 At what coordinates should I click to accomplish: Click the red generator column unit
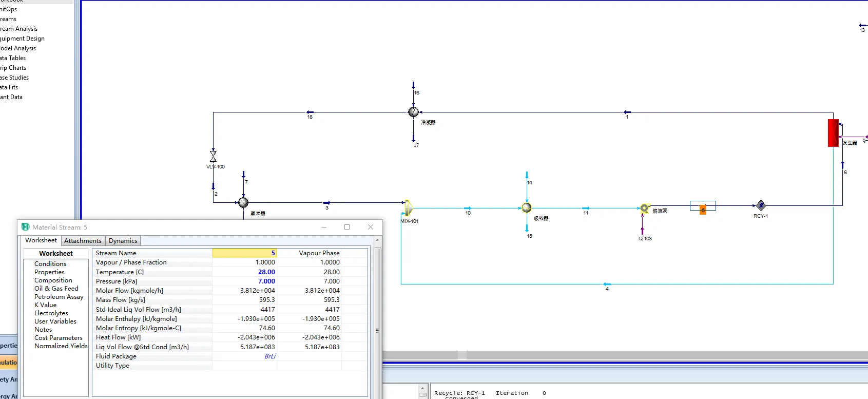tap(833, 133)
